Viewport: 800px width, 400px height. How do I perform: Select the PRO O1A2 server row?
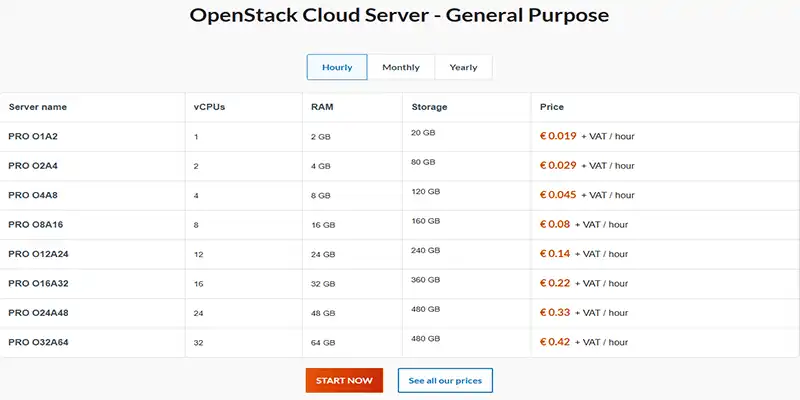coord(32,136)
